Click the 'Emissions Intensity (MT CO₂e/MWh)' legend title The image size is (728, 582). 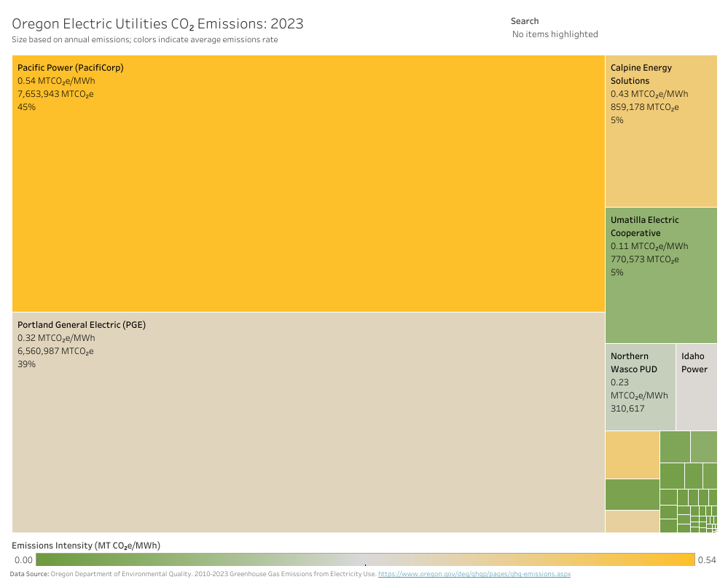click(86, 546)
